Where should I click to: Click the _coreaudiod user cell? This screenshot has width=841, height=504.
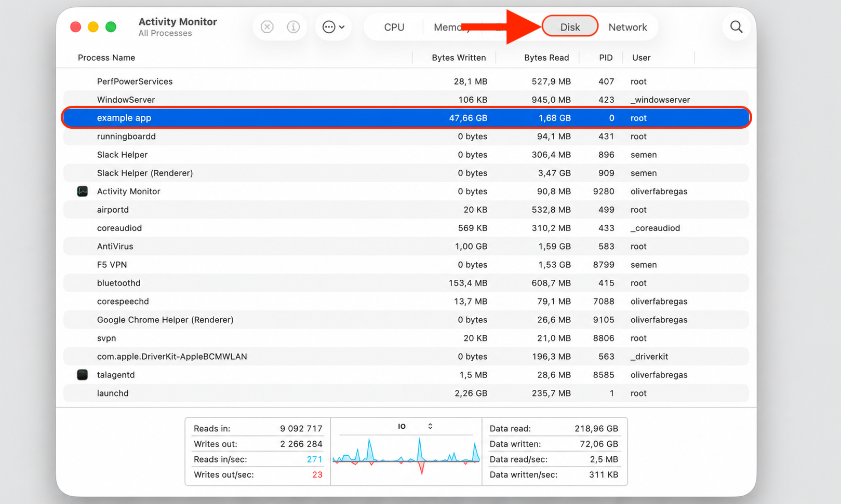pyautogui.click(x=655, y=228)
